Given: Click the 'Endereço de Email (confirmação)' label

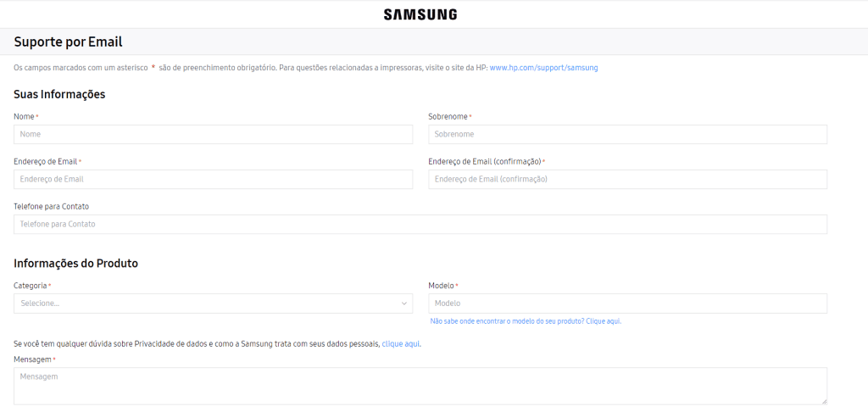Looking at the screenshot, I should click(484, 161).
